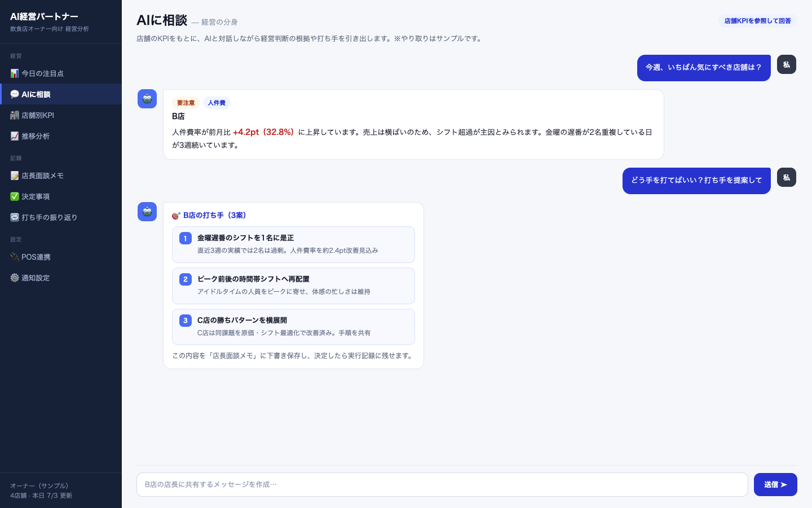The width and height of the screenshot is (812, 508).
Task: Click the 私 avatar beside どう手を打てばいい message
Action: click(787, 177)
